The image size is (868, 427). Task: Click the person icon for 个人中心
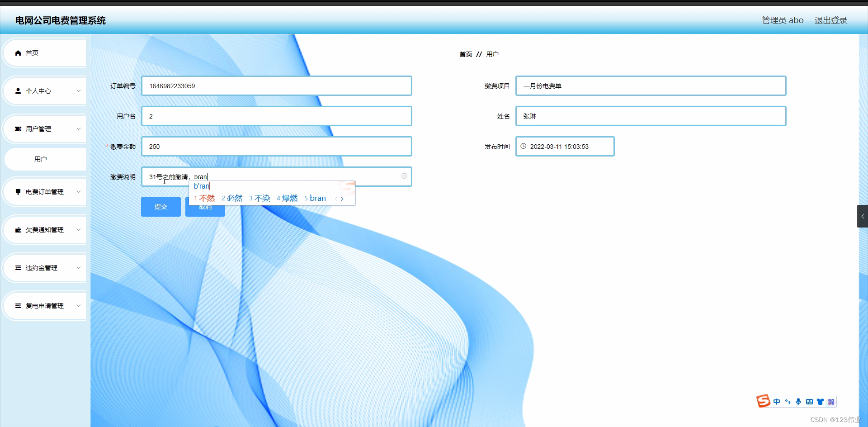coord(17,91)
